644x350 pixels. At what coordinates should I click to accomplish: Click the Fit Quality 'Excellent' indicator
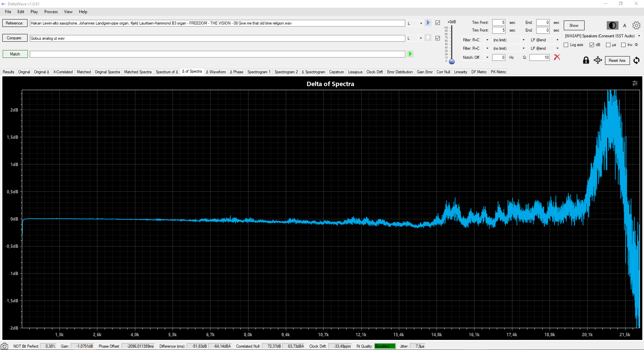coord(385,346)
